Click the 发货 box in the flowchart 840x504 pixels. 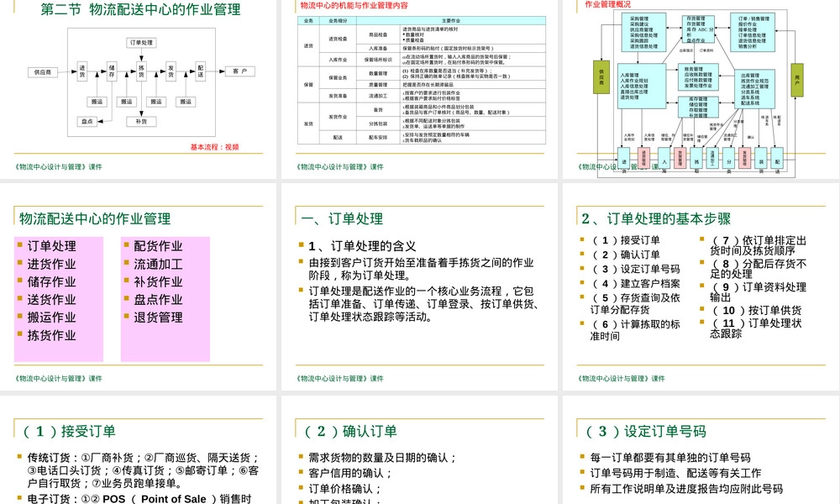coord(171,71)
